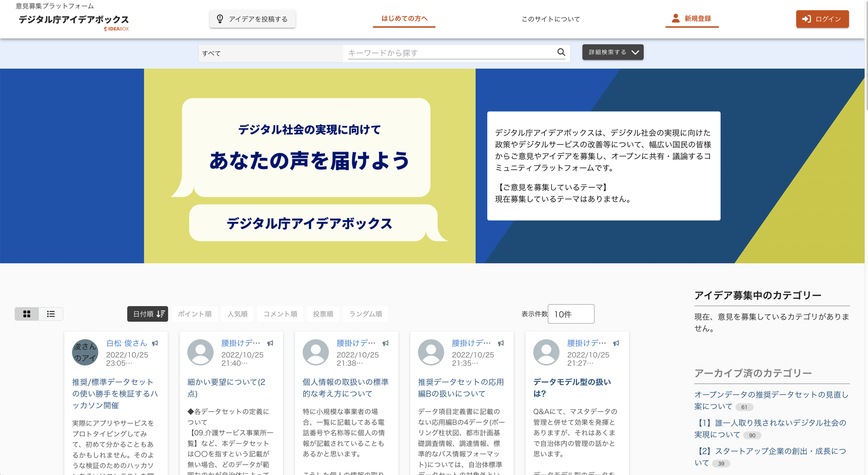The height and width of the screenshot is (475, 868).
Task: Click 白松 俊さん's profile picture
Action: click(x=85, y=352)
